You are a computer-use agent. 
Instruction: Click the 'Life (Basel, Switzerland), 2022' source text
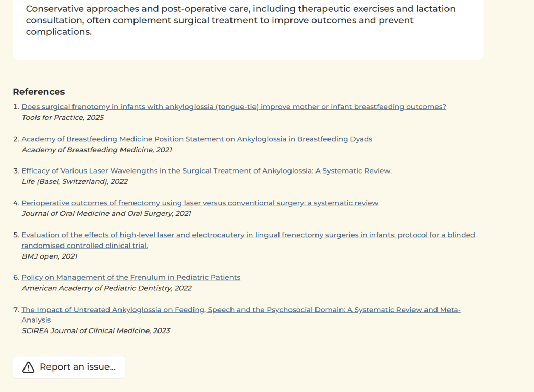tap(75, 182)
